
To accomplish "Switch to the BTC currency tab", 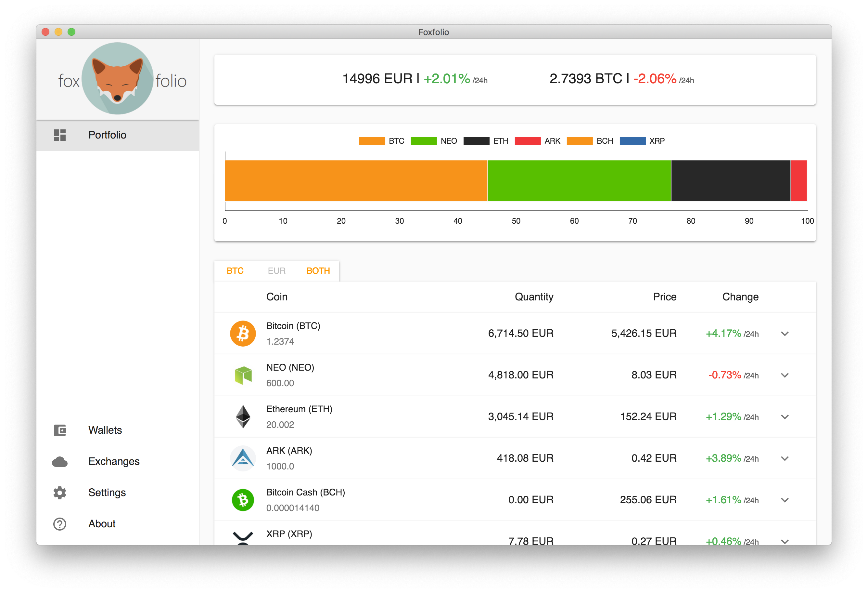I will [x=235, y=271].
